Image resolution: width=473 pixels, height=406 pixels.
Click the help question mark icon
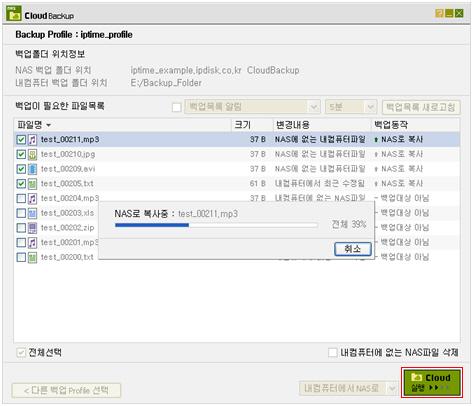[x=440, y=13]
